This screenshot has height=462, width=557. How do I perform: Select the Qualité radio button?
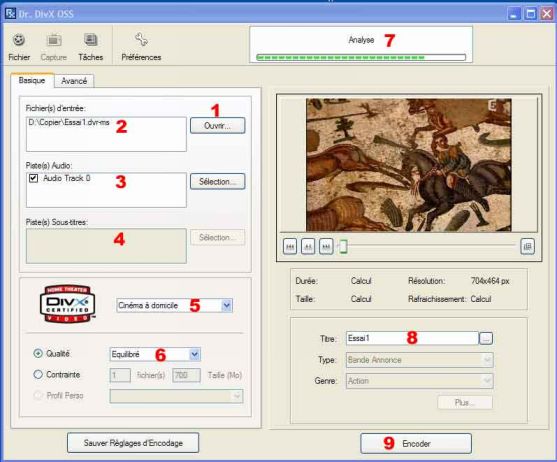tap(38, 354)
